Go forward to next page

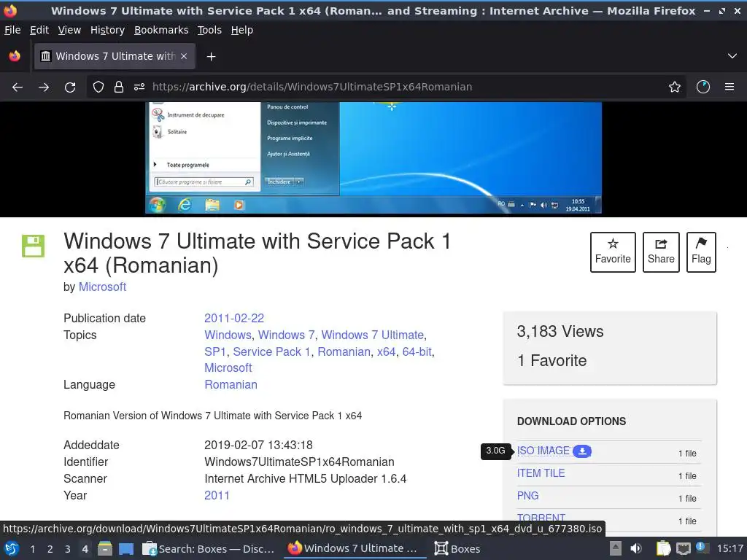44,87
